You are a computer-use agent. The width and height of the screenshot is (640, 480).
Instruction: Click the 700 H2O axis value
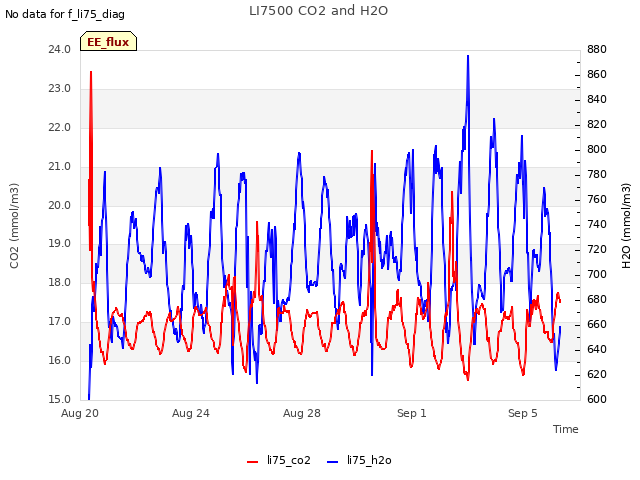[x=597, y=274]
